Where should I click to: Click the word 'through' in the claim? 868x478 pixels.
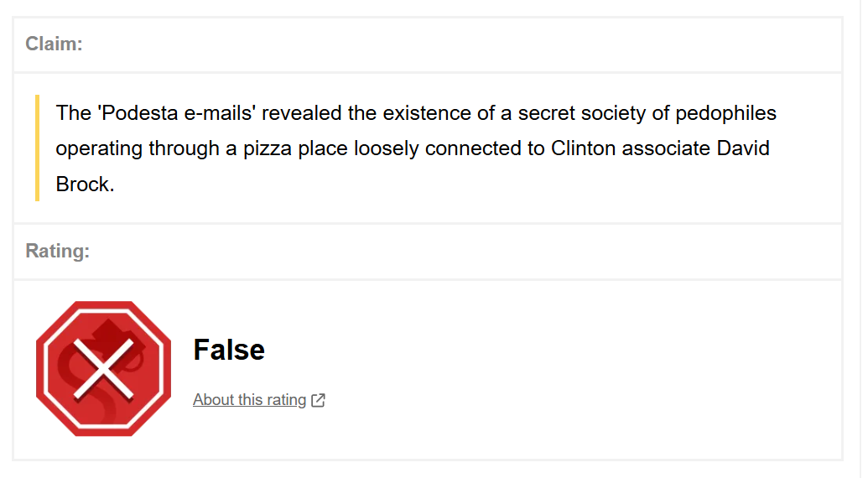coord(184,148)
